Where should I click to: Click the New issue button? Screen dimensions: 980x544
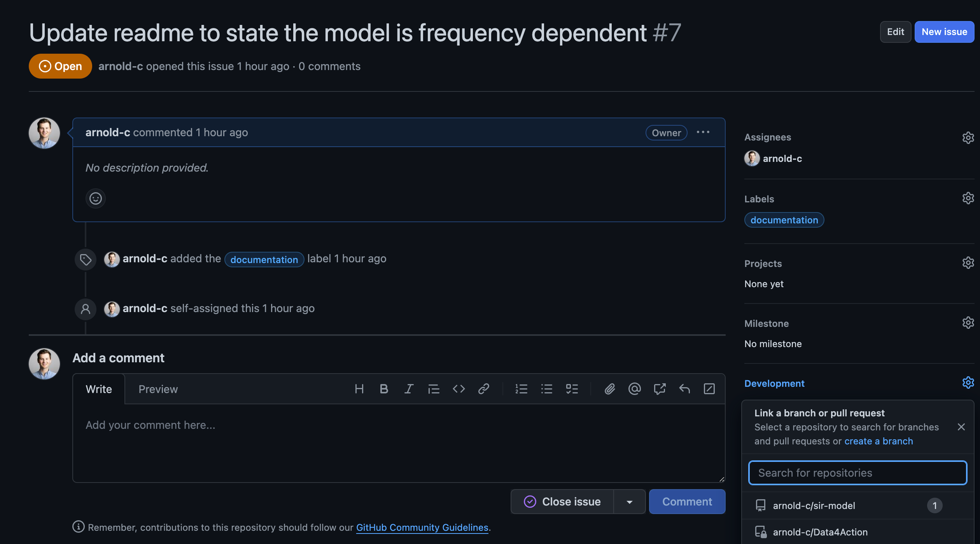pyautogui.click(x=944, y=32)
